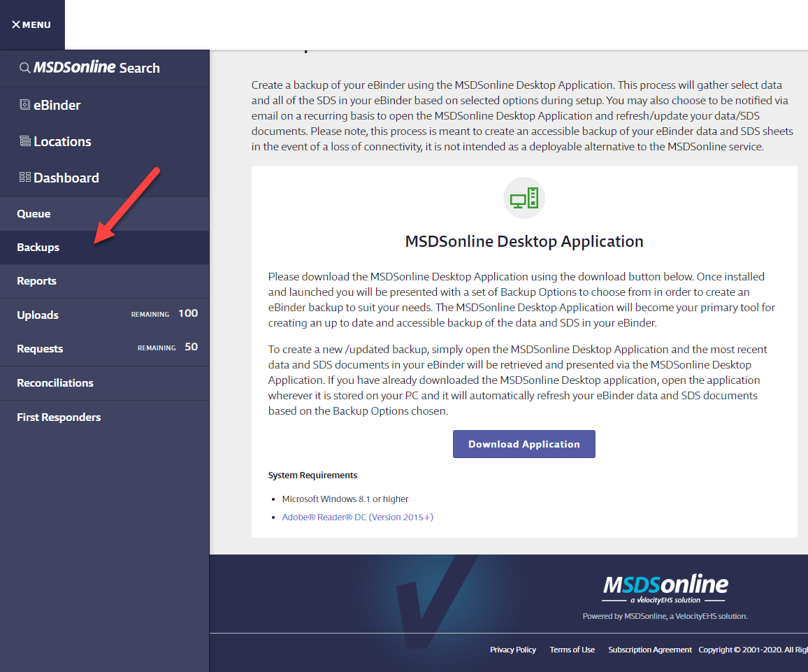Screen dimensions: 808x672
Task: Open First Responders in the sidebar
Action: coord(105,417)
